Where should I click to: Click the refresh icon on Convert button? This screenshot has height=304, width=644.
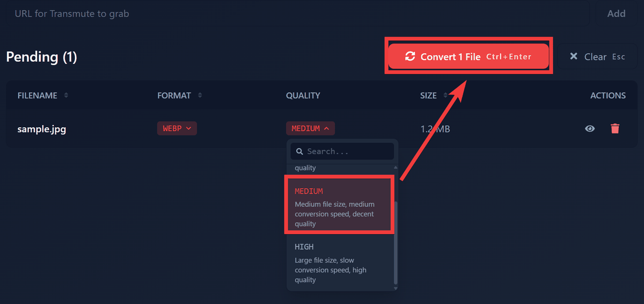pyautogui.click(x=410, y=56)
